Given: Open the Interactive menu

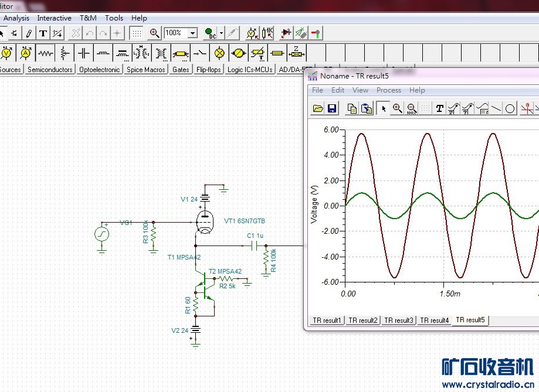Looking at the screenshot, I should (x=55, y=18).
